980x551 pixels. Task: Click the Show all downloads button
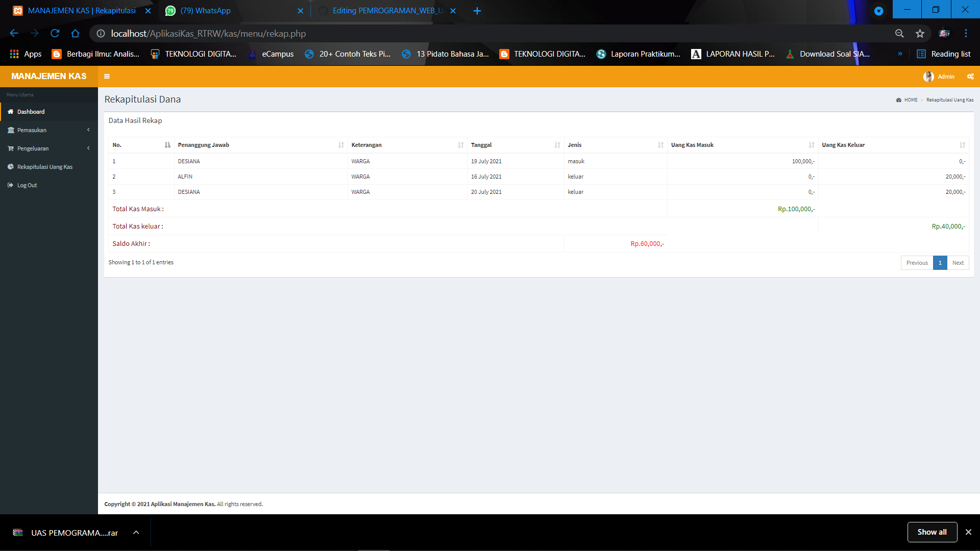[932, 532]
